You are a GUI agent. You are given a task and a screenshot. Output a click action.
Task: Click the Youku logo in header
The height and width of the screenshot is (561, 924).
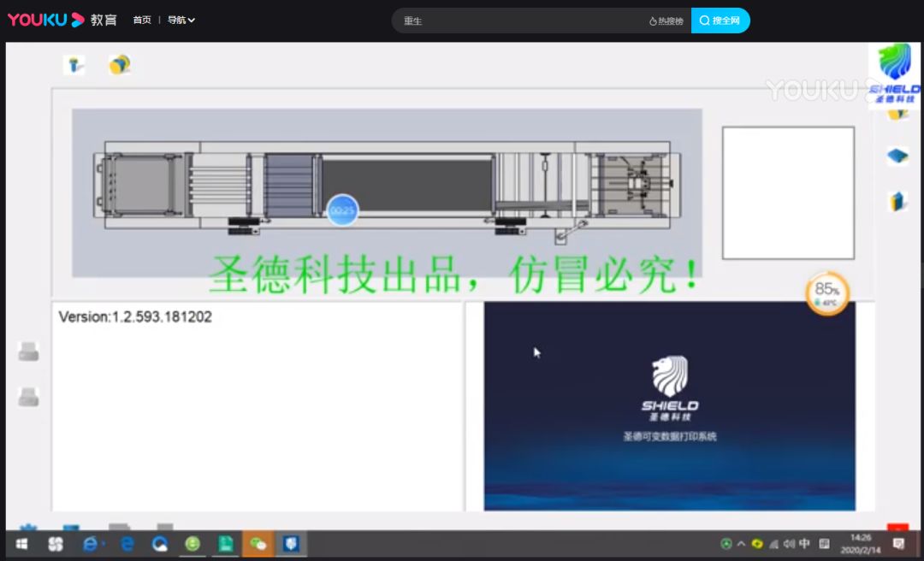(46, 20)
